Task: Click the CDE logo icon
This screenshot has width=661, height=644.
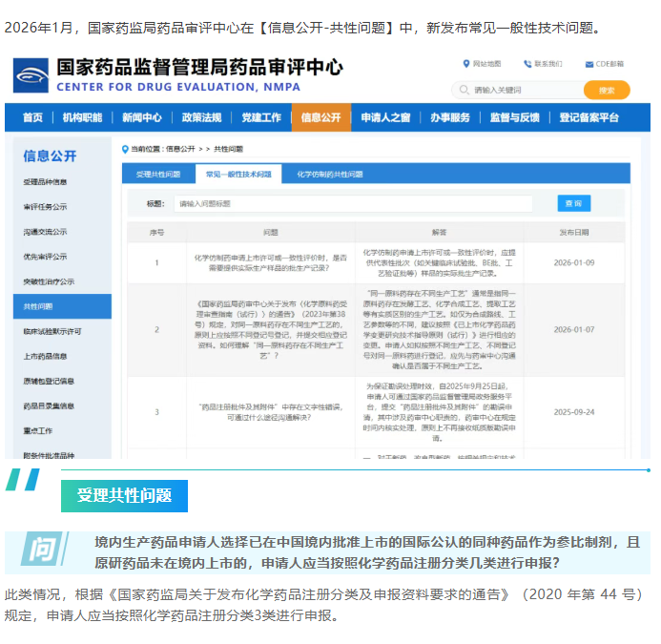Action: [31, 76]
